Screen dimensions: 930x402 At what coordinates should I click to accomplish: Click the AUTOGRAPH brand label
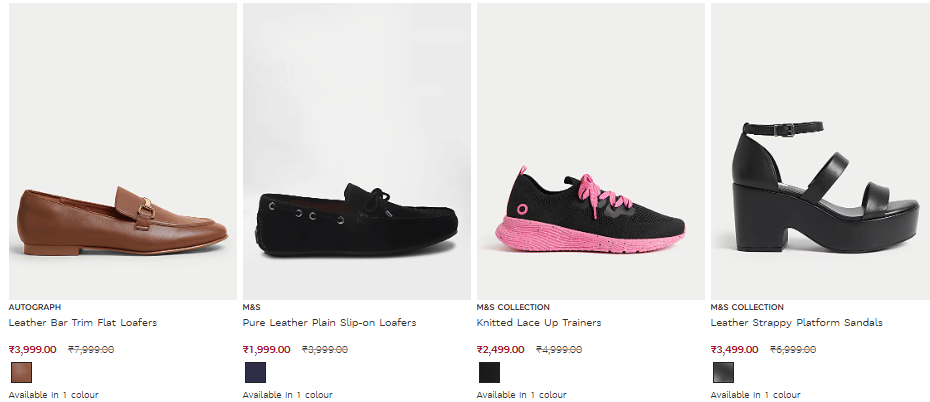[x=35, y=307]
